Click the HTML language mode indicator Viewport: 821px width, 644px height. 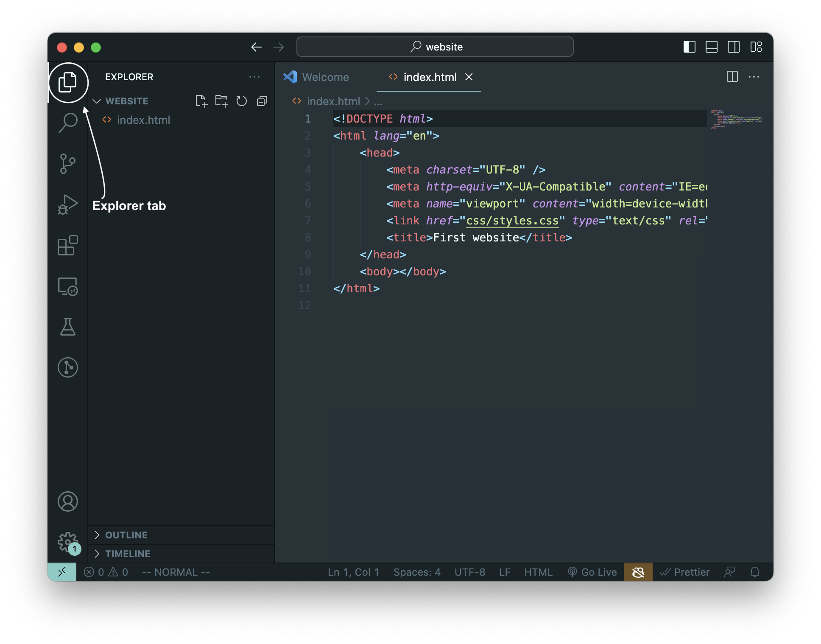[538, 572]
